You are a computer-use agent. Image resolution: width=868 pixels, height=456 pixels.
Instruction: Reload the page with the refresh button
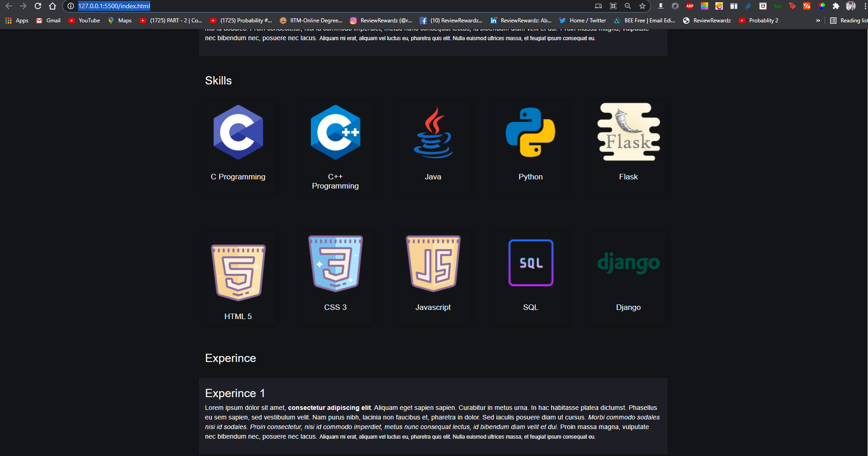click(x=38, y=6)
